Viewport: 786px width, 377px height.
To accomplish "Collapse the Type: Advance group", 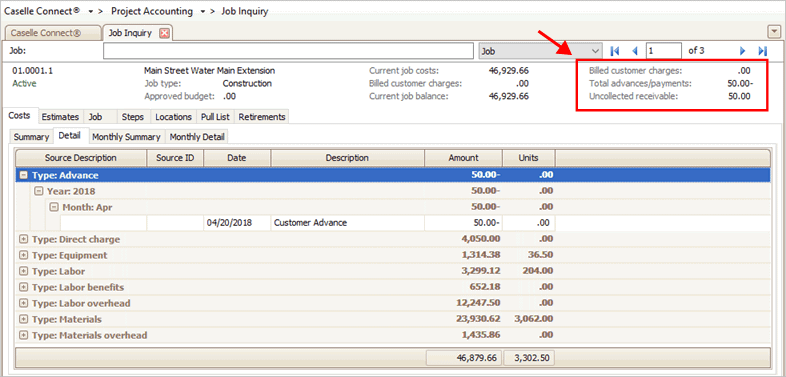I will pos(23,175).
